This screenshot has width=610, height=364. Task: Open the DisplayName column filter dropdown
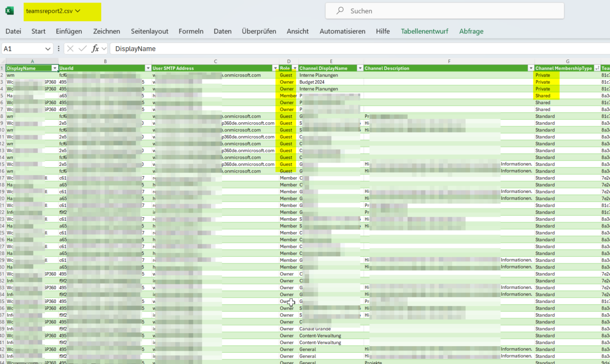pos(54,68)
